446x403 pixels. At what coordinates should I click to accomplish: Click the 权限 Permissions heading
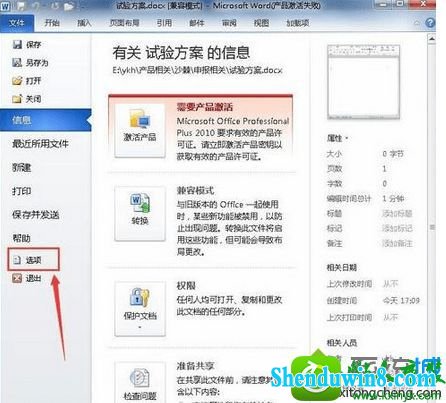click(x=186, y=285)
